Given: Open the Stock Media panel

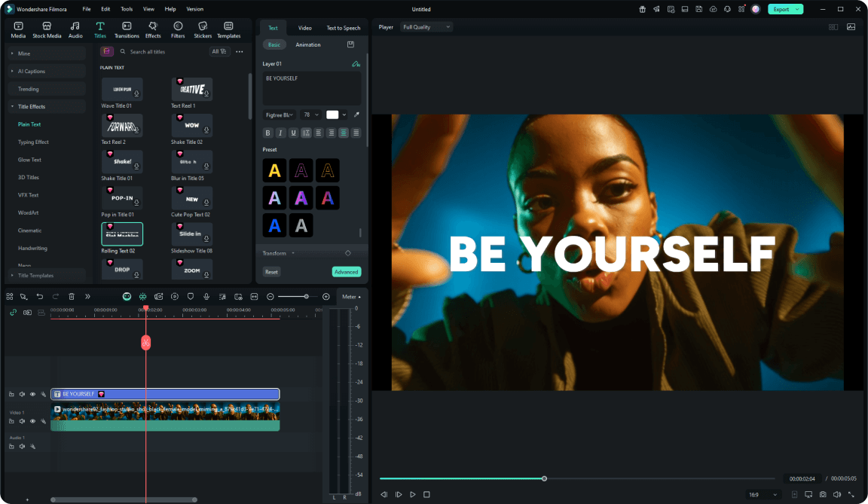Looking at the screenshot, I should pyautogui.click(x=47, y=30).
